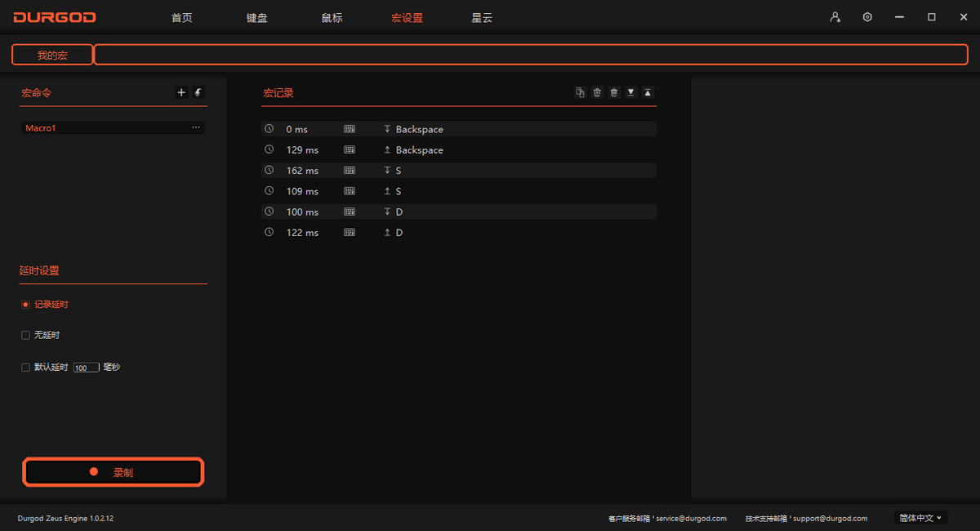This screenshot has height=531, width=980.
Task: Go to the 首页 tab
Action: coord(182,17)
